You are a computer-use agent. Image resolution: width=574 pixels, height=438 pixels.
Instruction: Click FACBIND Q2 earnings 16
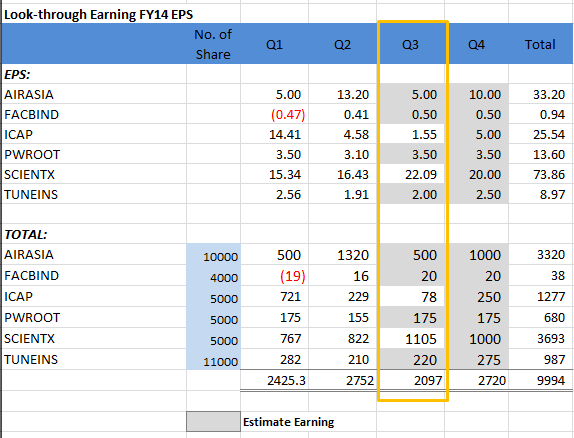(361, 276)
